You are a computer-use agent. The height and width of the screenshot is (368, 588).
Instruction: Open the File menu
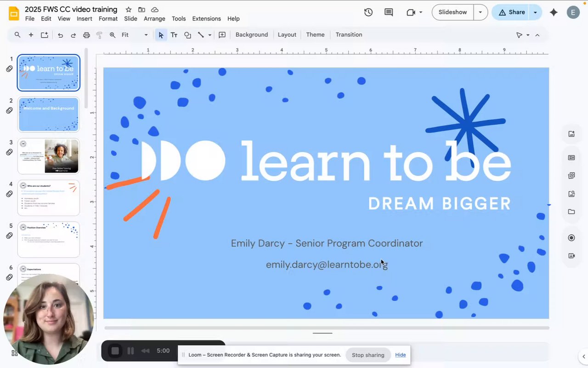[x=30, y=19]
